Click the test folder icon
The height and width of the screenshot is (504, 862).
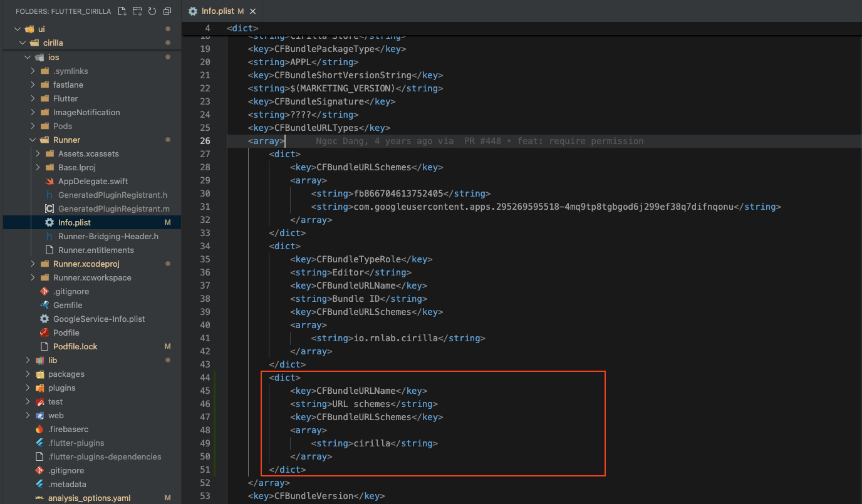point(39,401)
